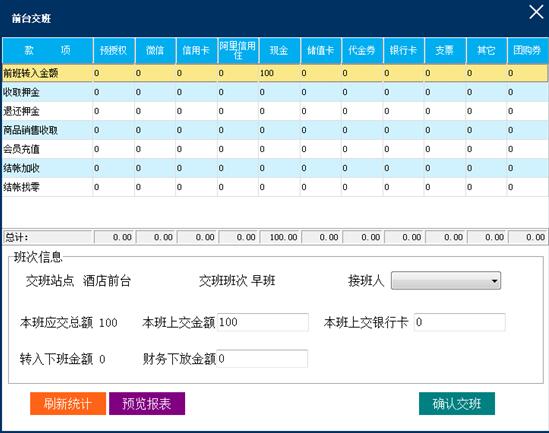The image size is (549, 433).
Task: Open the 接班人 dropdown list
Action: coord(446,281)
